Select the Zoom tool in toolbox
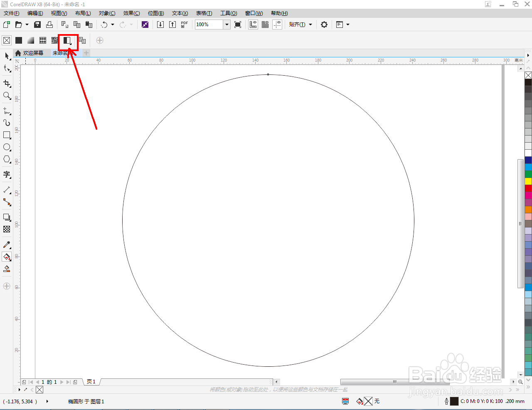532x410 pixels. [x=7, y=96]
